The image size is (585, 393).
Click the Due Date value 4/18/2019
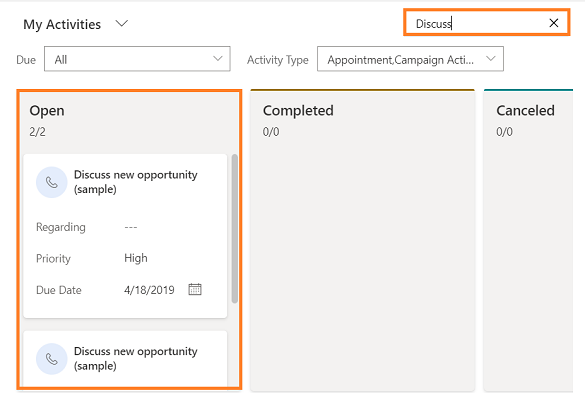pyautogui.click(x=149, y=290)
